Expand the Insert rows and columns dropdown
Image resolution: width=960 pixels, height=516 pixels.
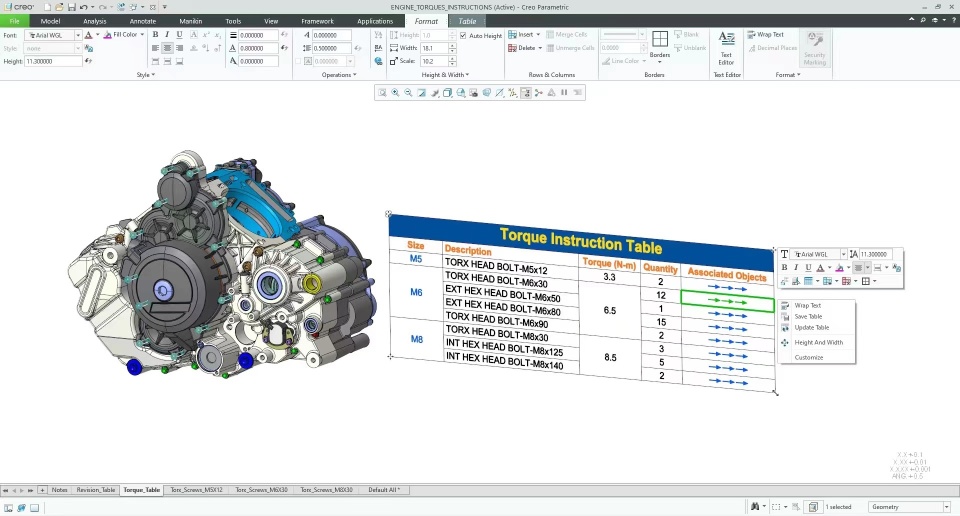tap(539, 35)
